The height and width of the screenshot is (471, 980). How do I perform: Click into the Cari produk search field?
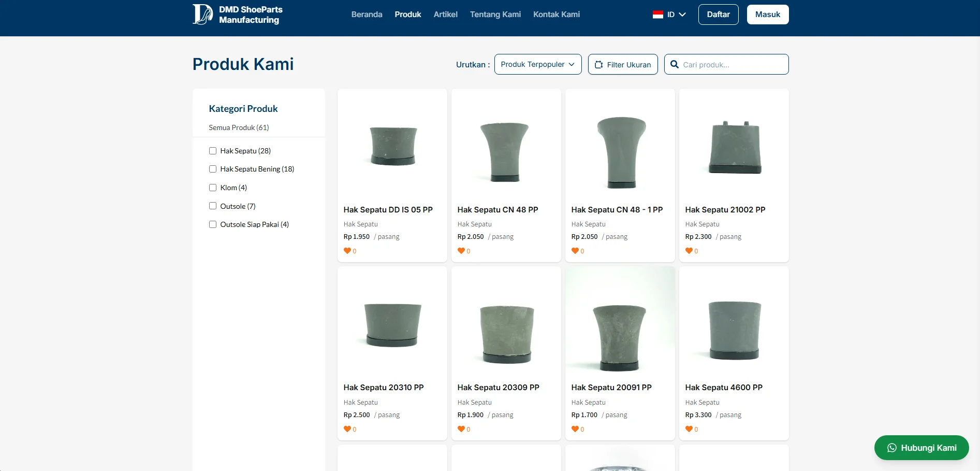(x=726, y=64)
